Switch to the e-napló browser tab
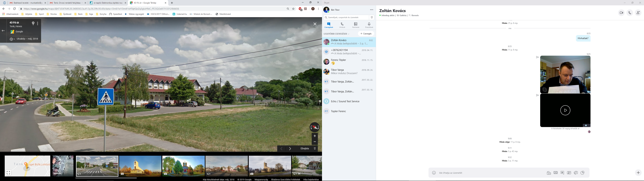 pos(106,3)
